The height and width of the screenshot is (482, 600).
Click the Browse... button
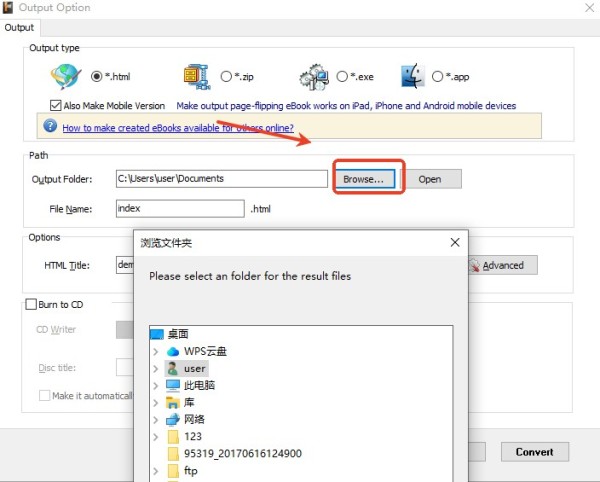(x=364, y=179)
